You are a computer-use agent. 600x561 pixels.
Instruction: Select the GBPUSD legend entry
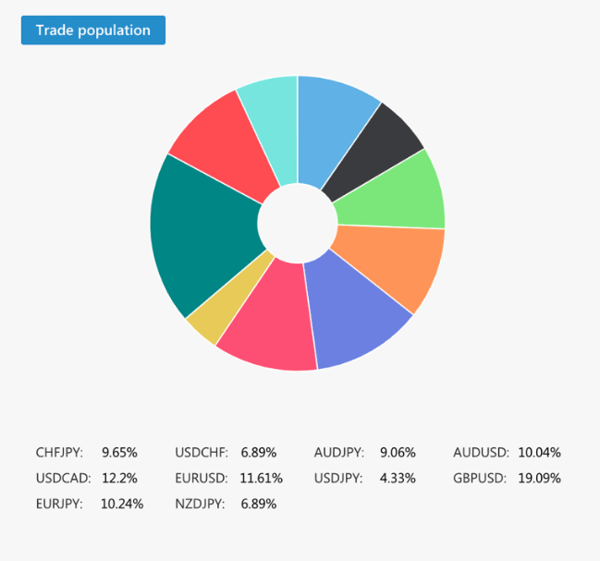click(481, 478)
